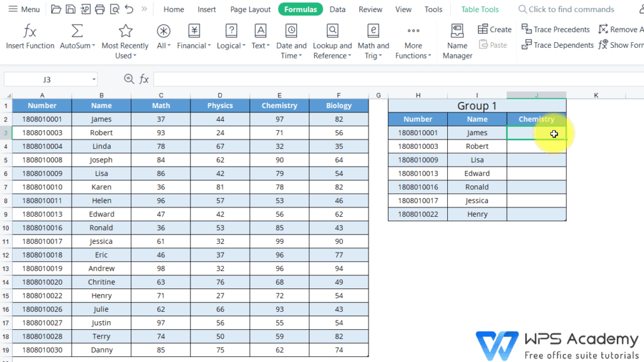Undo the last action
This screenshot has height=362, width=644.
pyautogui.click(x=129, y=9)
